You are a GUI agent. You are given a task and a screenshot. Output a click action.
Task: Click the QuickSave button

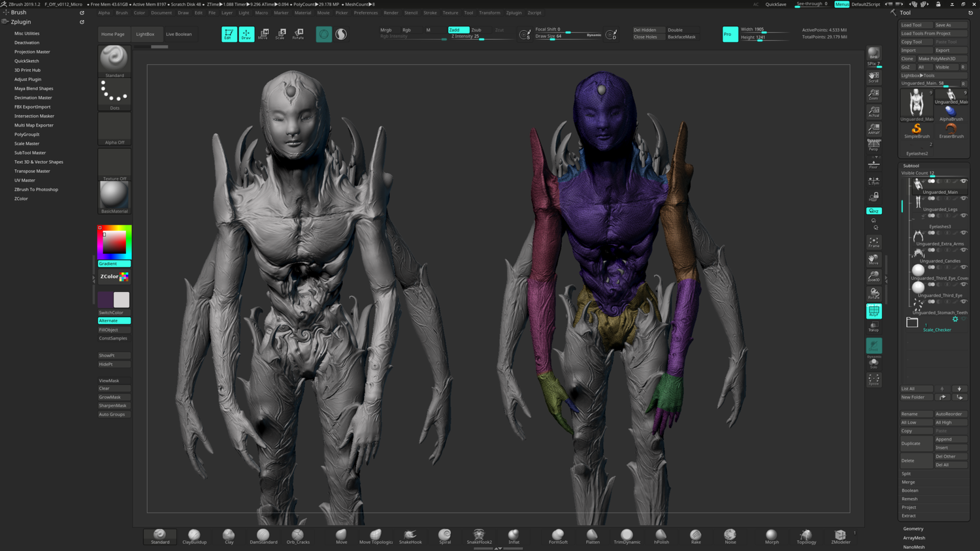point(776,5)
